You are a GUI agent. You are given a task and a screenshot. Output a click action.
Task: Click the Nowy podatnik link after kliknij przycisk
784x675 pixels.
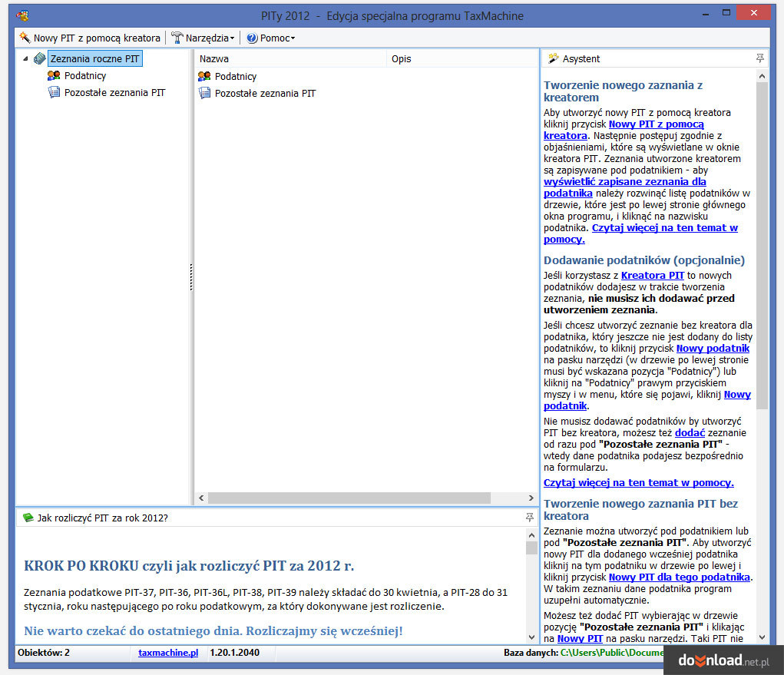713,348
